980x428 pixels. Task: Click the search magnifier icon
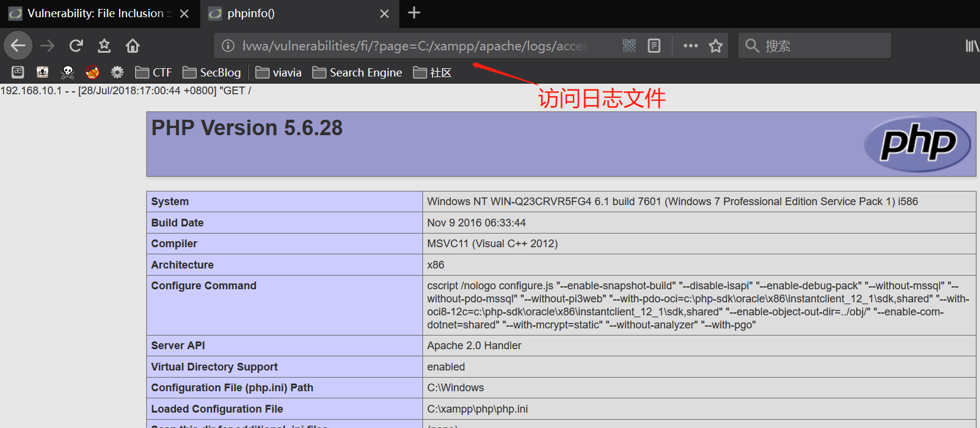tap(752, 46)
